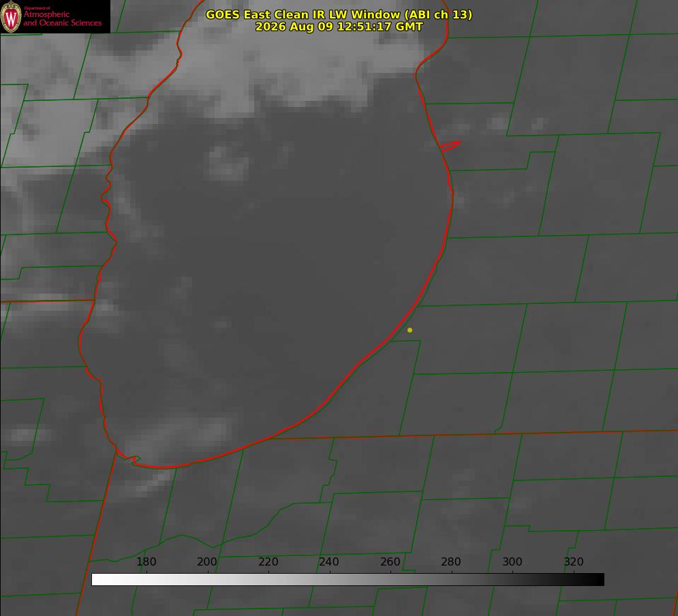Click the small 'Department of' text

(x=37, y=7)
